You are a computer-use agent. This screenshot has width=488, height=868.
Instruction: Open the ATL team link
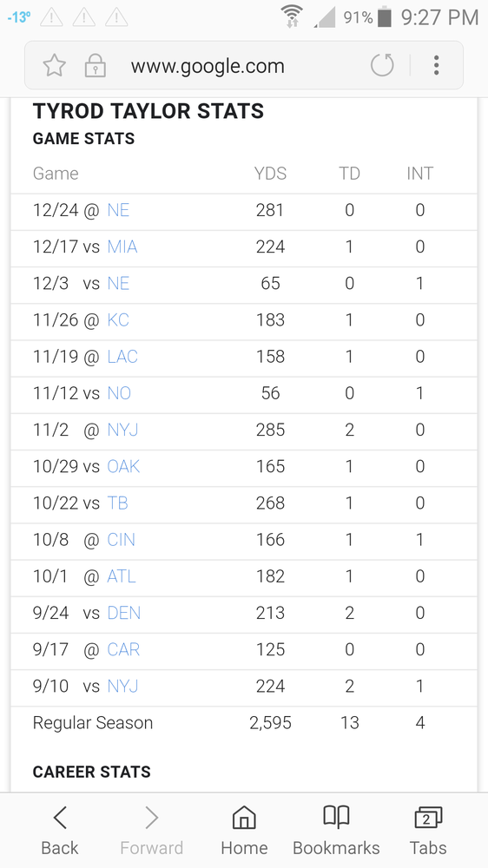(122, 576)
